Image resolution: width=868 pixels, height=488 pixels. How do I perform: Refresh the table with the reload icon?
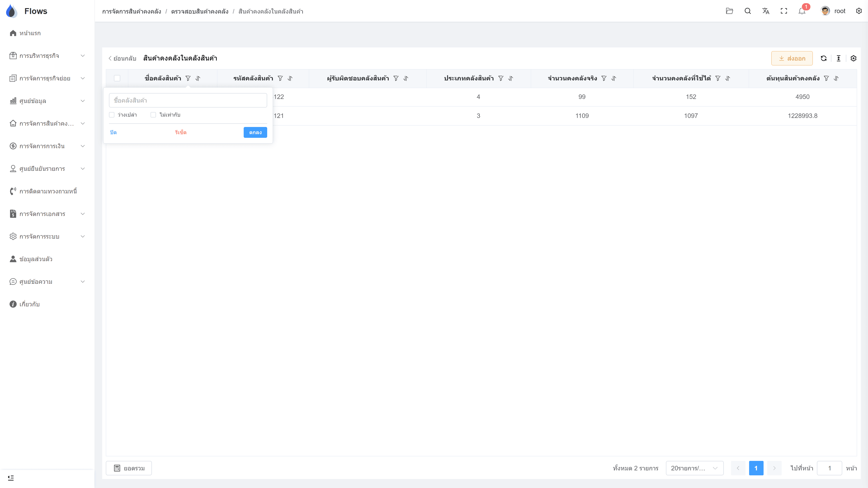click(x=823, y=58)
